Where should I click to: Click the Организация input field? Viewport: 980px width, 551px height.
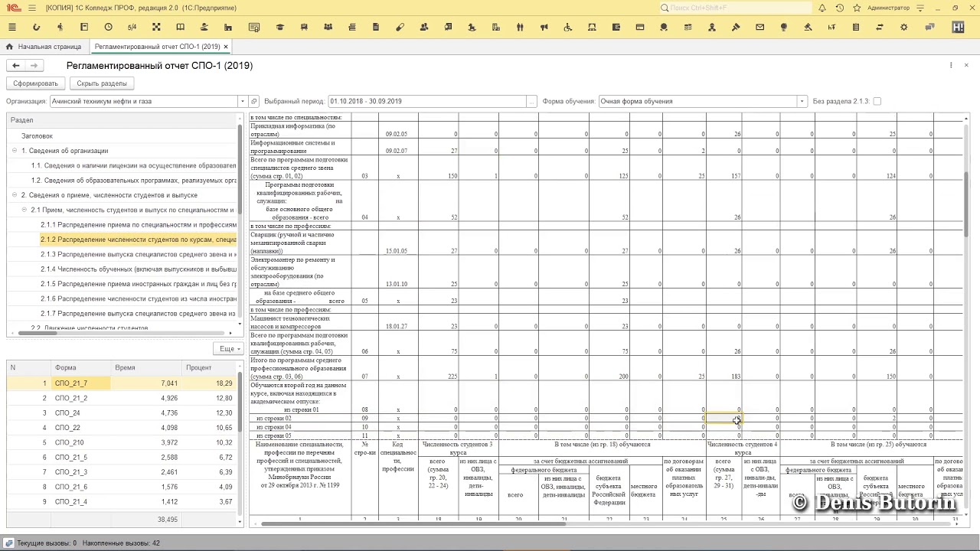tap(143, 101)
